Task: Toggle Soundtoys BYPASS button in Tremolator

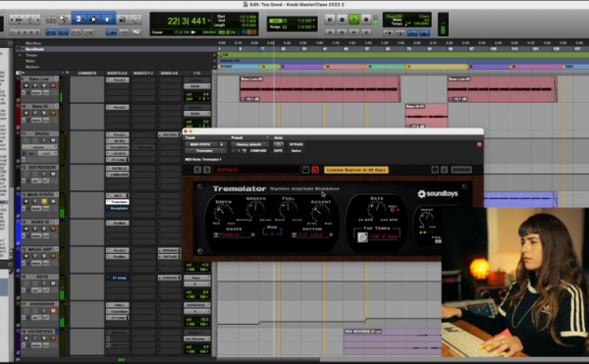Action: (461, 170)
